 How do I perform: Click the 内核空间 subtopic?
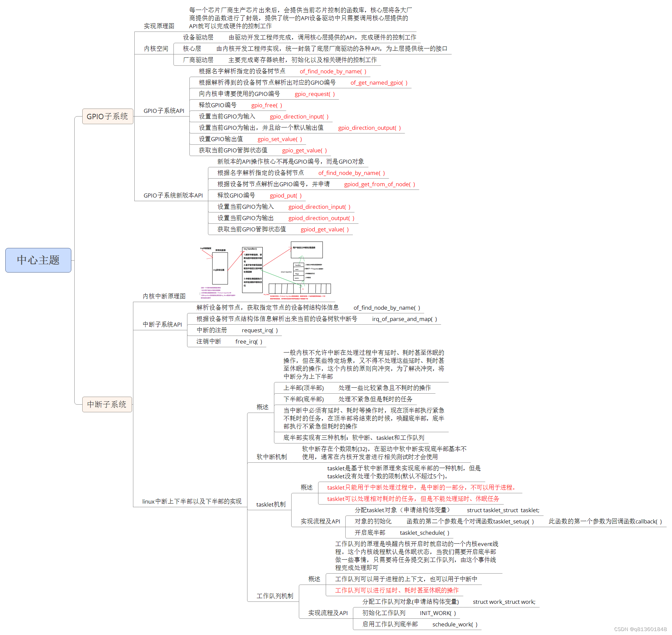[x=156, y=49]
